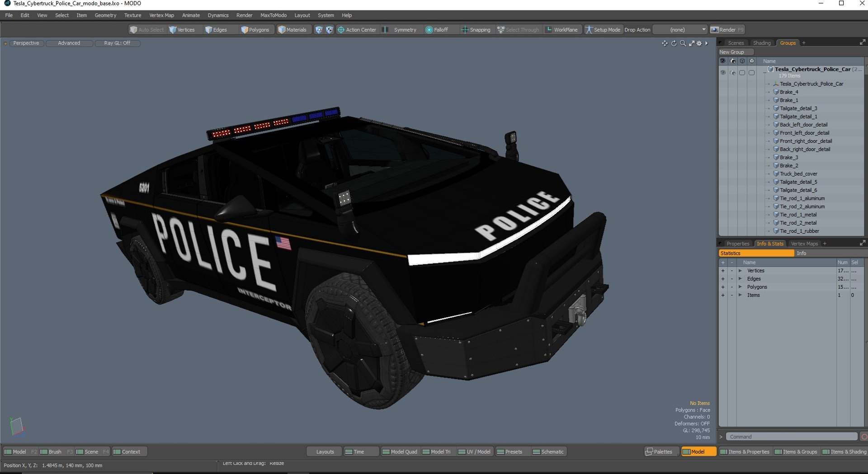This screenshot has width=868, height=474.
Task: Click plus in Vertices statistics row
Action: pyautogui.click(x=723, y=271)
